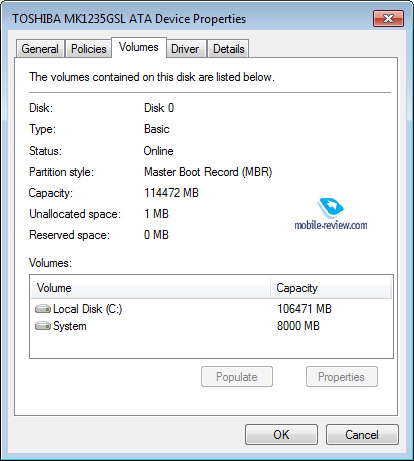Click the mobile-review.com logo icon

point(330,207)
